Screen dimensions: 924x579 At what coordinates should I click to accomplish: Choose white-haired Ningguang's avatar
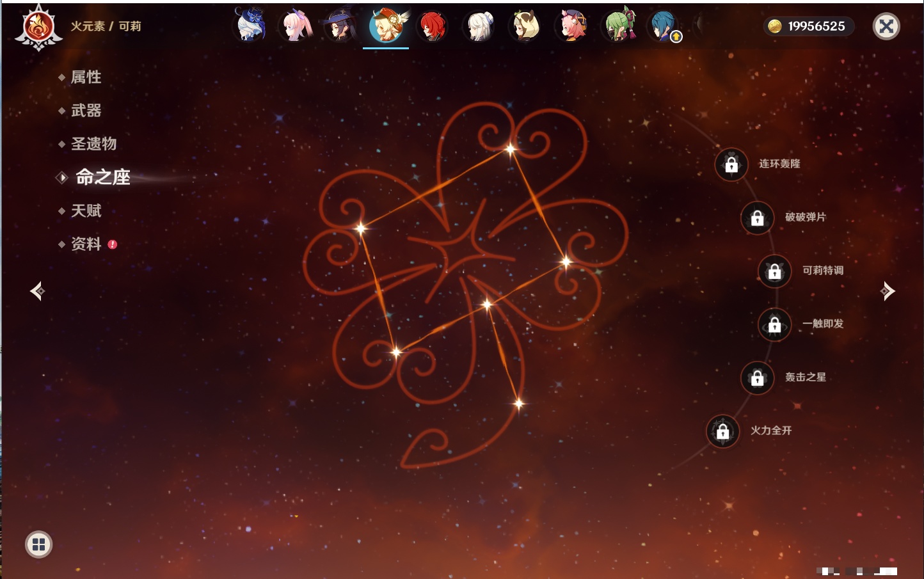point(479,26)
